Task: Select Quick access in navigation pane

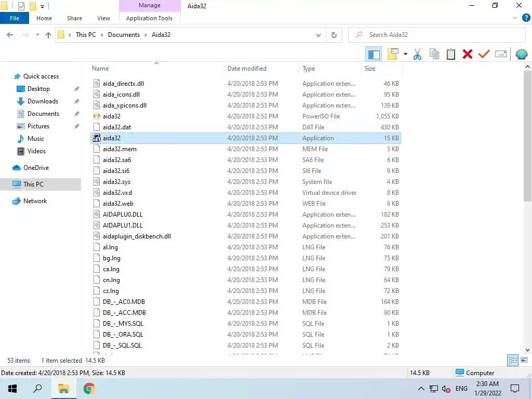Action: click(41, 76)
